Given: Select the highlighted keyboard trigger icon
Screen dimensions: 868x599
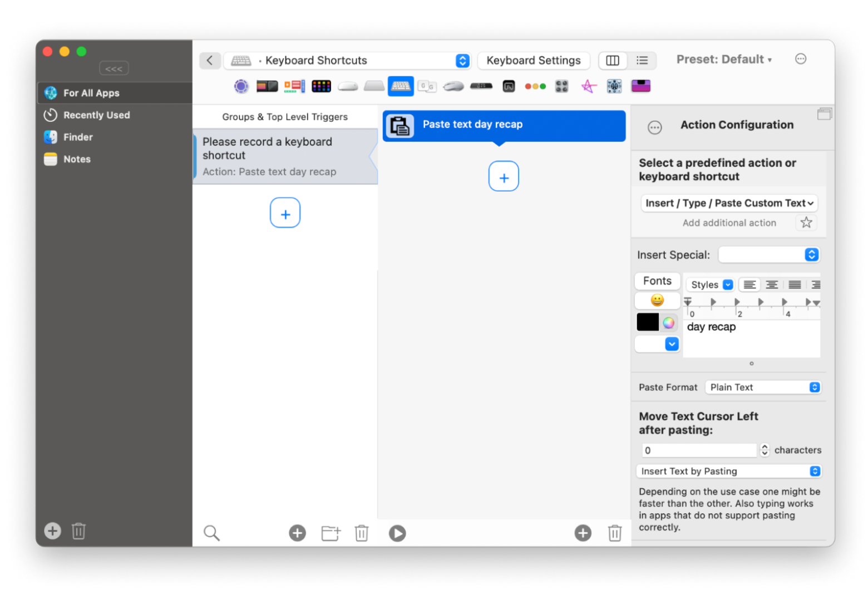Looking at the screenshot, I should (x=401, y=86).
